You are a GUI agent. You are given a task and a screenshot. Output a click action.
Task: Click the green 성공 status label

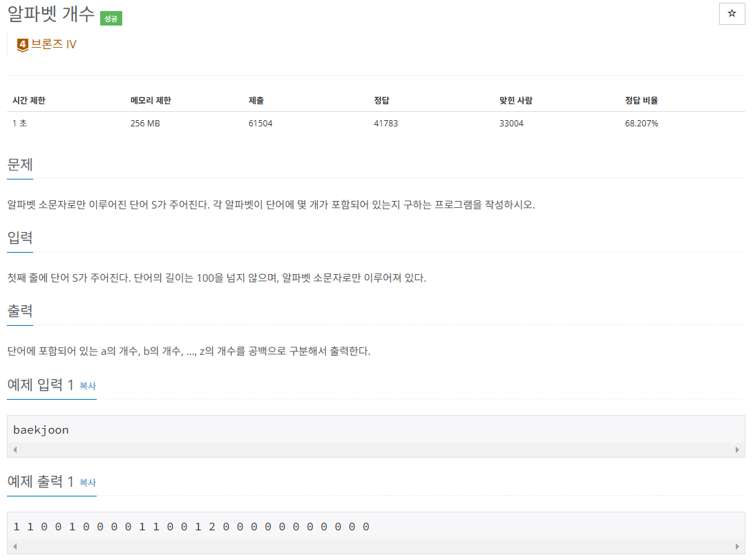tap(111, 18)
